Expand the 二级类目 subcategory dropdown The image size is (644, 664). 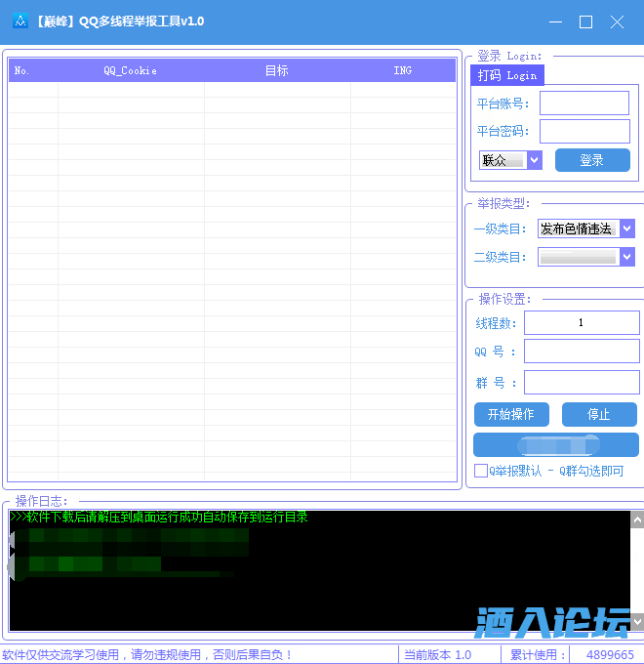point(626,257)
